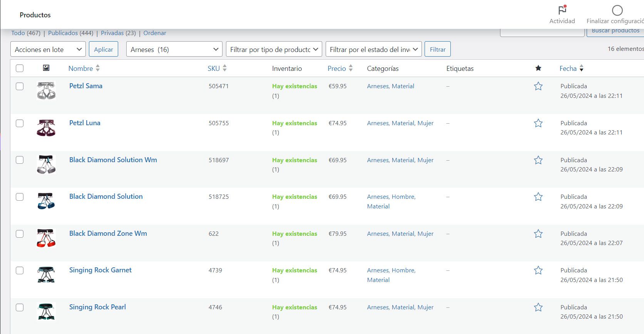
Task: Open Black Diamond Zone Wm product link
Action: tap(108, 233)
